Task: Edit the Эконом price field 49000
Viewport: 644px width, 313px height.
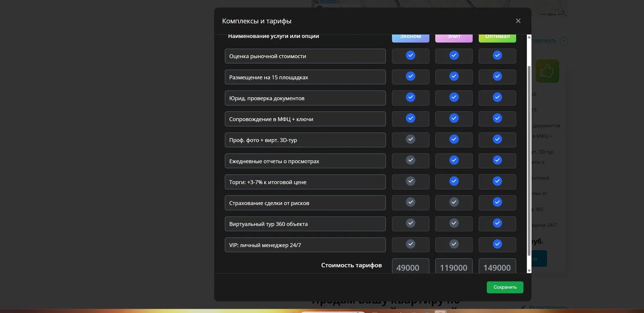Action: coord(411,266)
